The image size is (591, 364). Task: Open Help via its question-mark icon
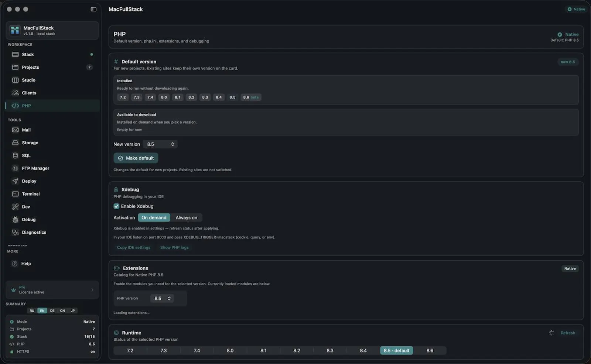pos(15,264)
